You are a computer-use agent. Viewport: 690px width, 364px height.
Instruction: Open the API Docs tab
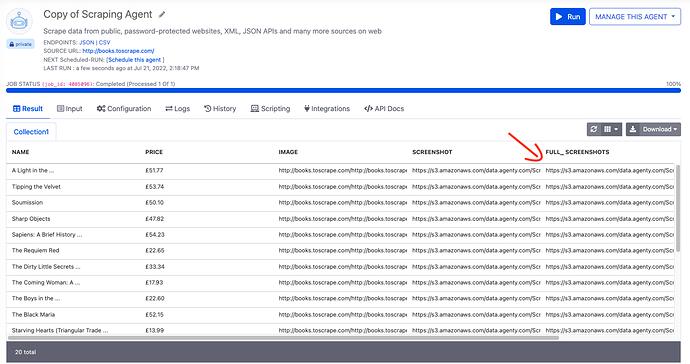click(x=384, y=109)
